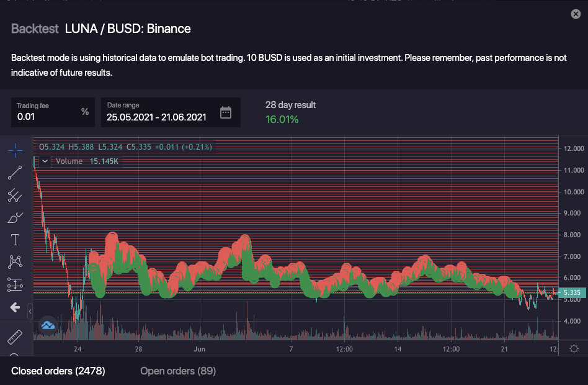Select the chart patterns tool
The width and height of the screenshot is (588, 385).
(x=16, y=262)
